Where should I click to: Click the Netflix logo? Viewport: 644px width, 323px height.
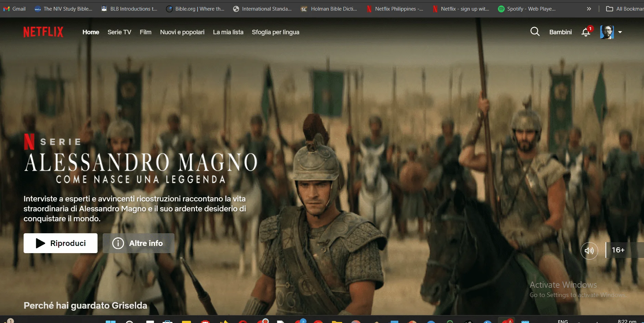(x=43, y=32)
